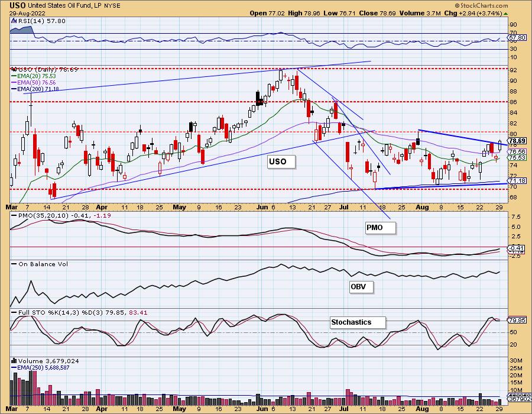The image size is (532, 414).
Task: Click the EMA(250) 5,688,587 volume legend entry
Action: click(x=40, y=367)
